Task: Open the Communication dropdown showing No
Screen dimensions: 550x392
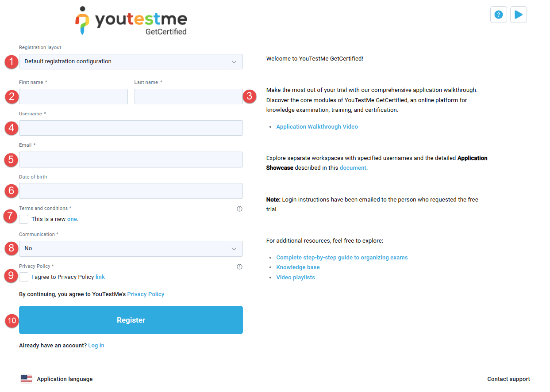Action: pyautogui.click(x=131, y=249)
